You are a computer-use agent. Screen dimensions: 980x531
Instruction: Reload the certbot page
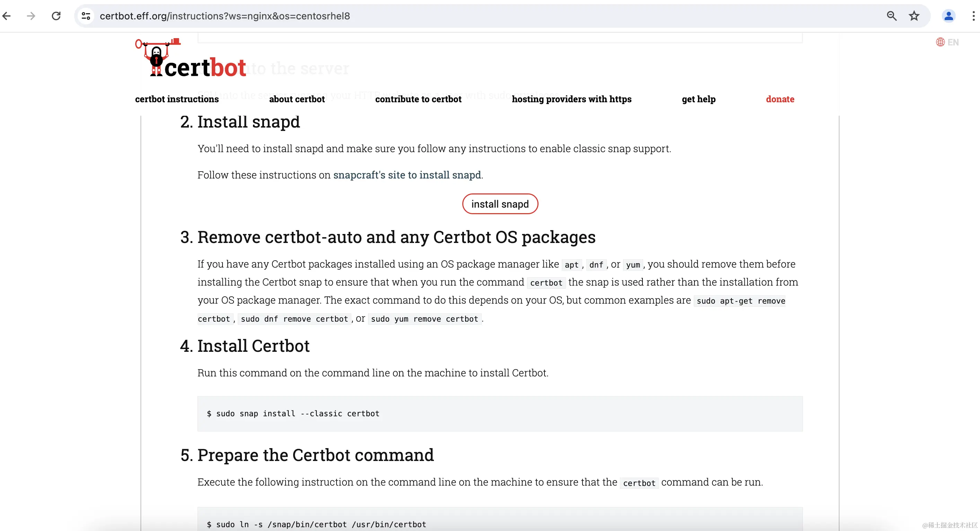coord(56,16)
